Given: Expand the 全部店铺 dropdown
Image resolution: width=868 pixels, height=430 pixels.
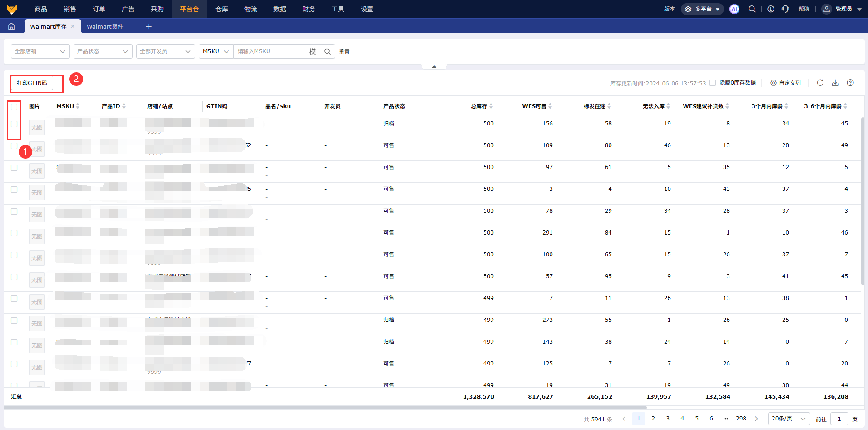Looking at the screenshot, I should pyautogui.click(x=40, y=51).
